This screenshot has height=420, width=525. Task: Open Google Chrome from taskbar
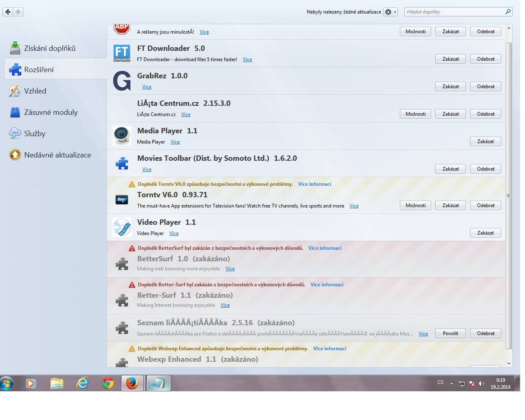(108, 383)
